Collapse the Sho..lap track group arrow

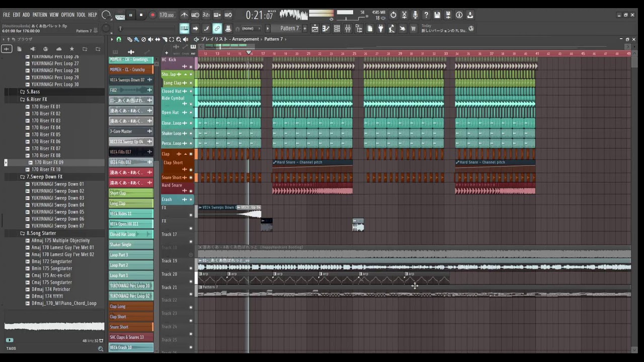click(185, 74)
